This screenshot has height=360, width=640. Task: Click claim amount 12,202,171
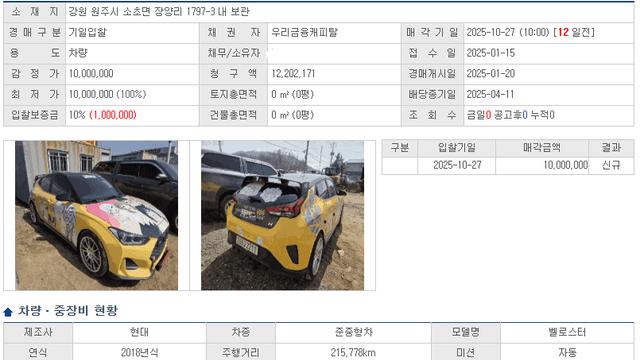(x=293, y=74)
